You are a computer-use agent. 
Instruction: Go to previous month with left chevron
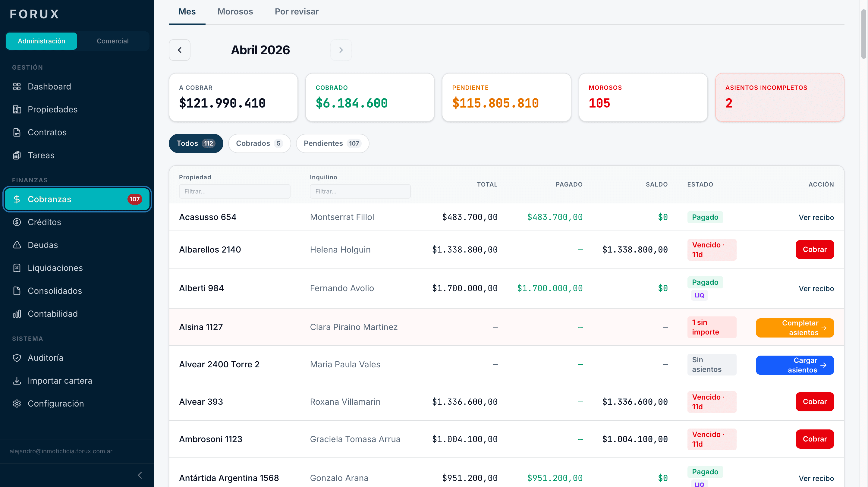click(x=180, y=50)
